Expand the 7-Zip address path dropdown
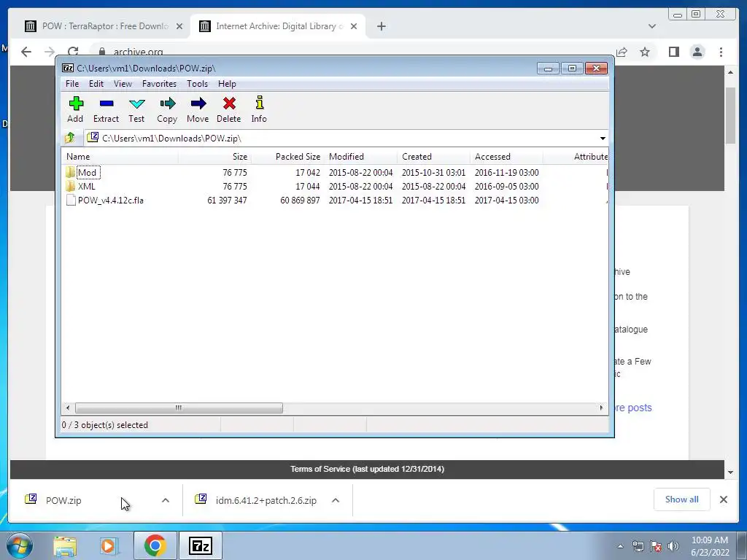Screen dimensions: 747x560 pos(603,138)
